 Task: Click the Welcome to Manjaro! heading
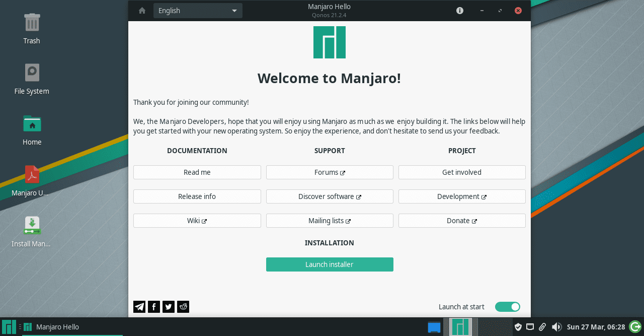pyautogui.click(x=330, y=78)
